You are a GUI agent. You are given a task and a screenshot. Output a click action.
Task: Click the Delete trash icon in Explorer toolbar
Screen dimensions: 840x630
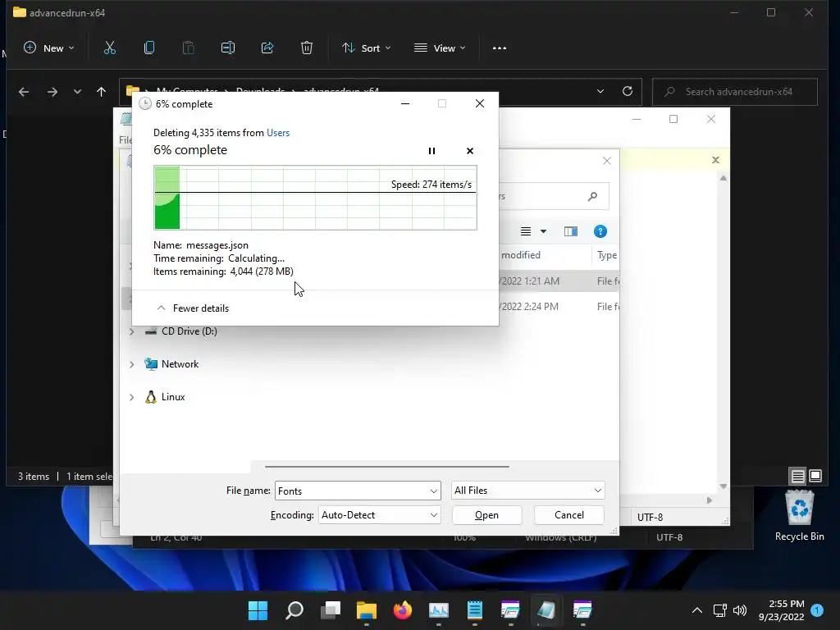(x=307, y=48)
